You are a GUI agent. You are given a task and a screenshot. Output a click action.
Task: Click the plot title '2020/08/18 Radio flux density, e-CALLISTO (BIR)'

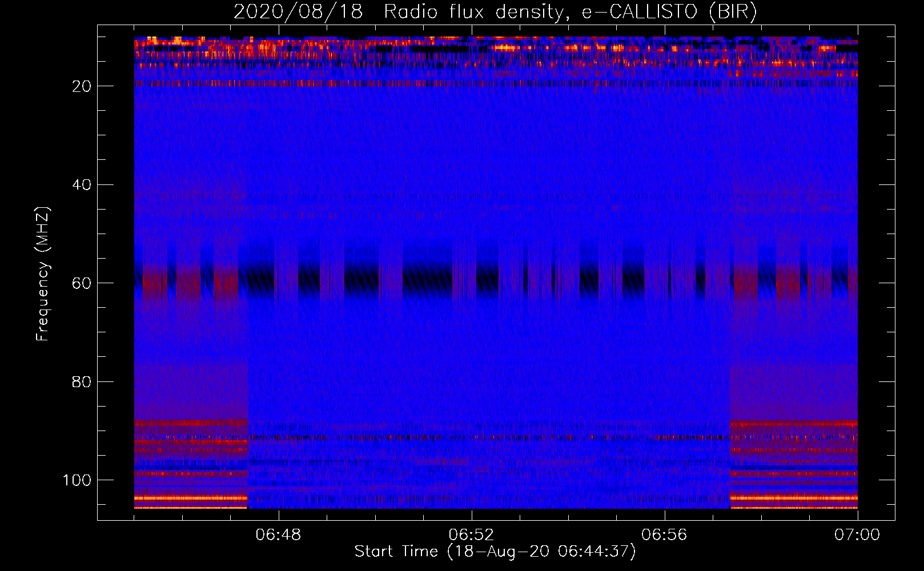click(x=495, y=11)
